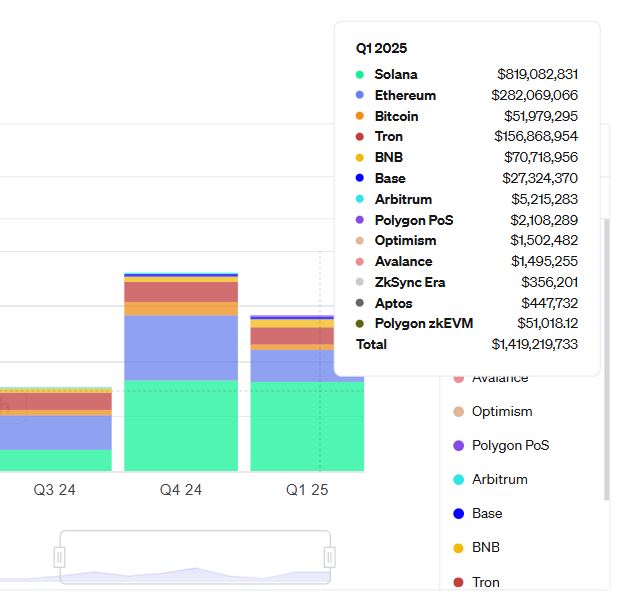Click the tan Optimism legend dot
The width and height of the screenshot is (633, 600).
pyautogui.click(x=458, y=412)
